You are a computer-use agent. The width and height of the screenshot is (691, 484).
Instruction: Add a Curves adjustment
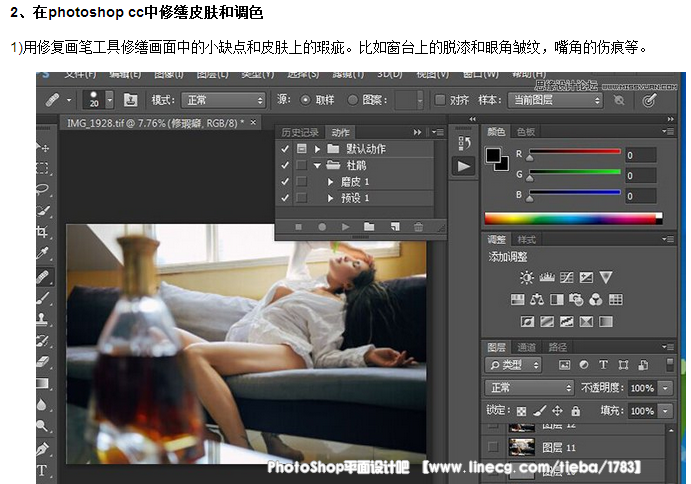[x=567, y=277]
